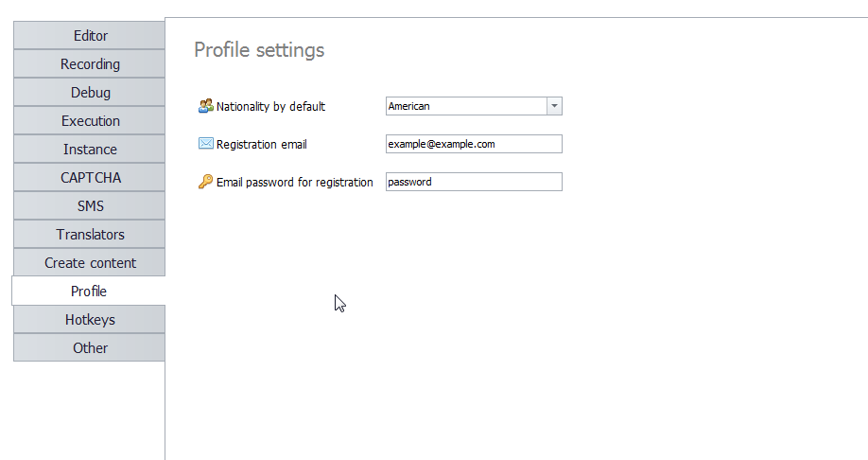Open the Other settings tab
The width and height of the screenshot is (868, 460).
90,348
